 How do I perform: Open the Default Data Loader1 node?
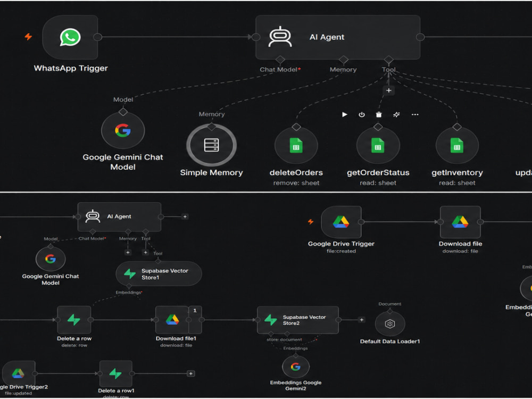pyautogui.click(x=390, y=323)
